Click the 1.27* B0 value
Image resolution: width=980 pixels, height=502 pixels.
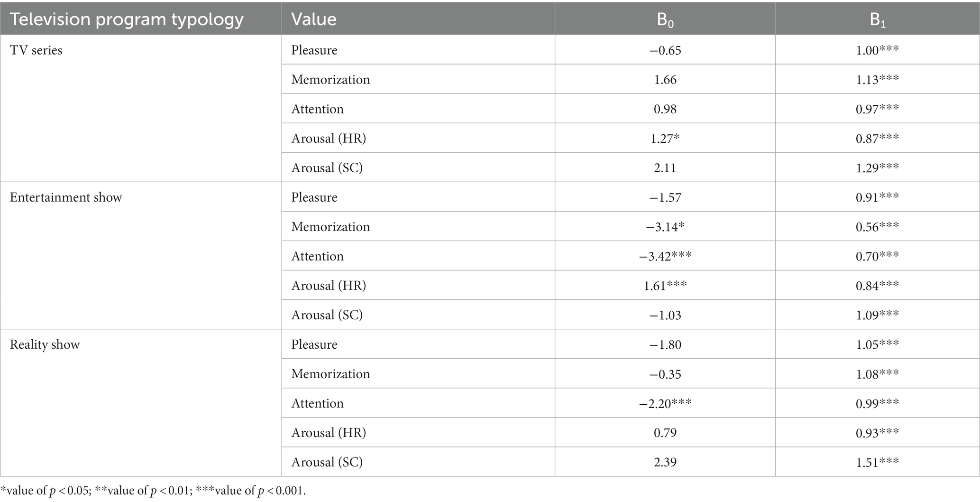coord(665,138)
